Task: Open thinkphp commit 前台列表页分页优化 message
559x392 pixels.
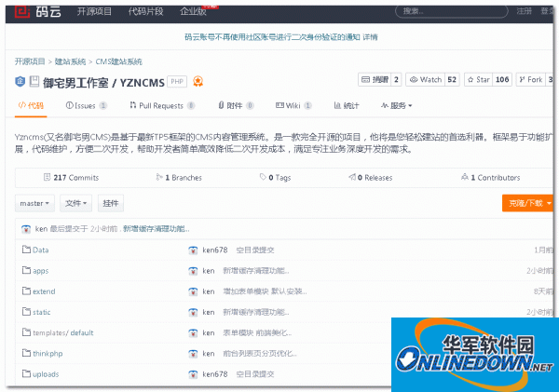Action: click(x=260, y=353)
